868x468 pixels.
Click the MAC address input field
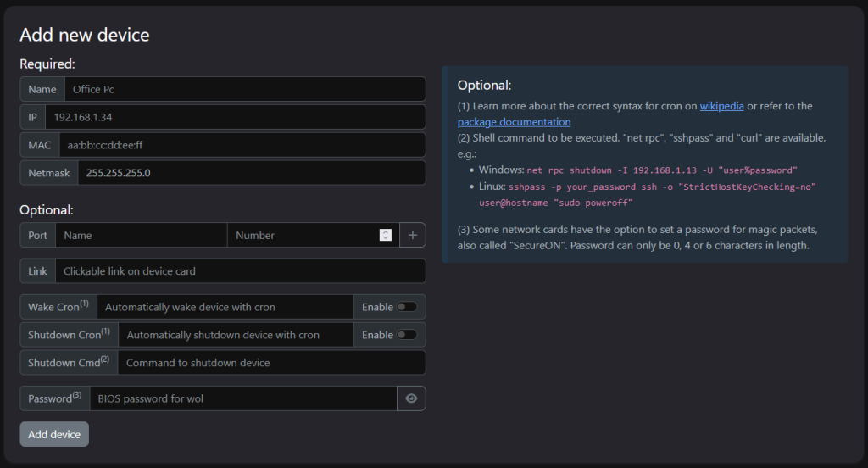(x=242, y=144)
